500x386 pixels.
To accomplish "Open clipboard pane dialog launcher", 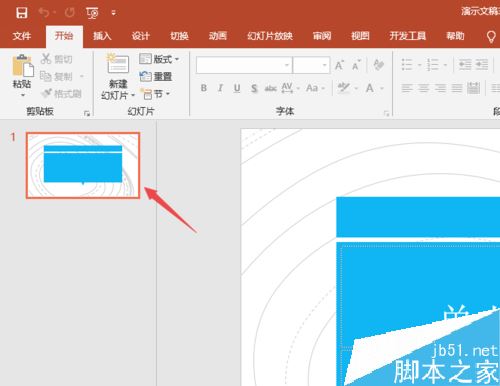I will 87,114.
